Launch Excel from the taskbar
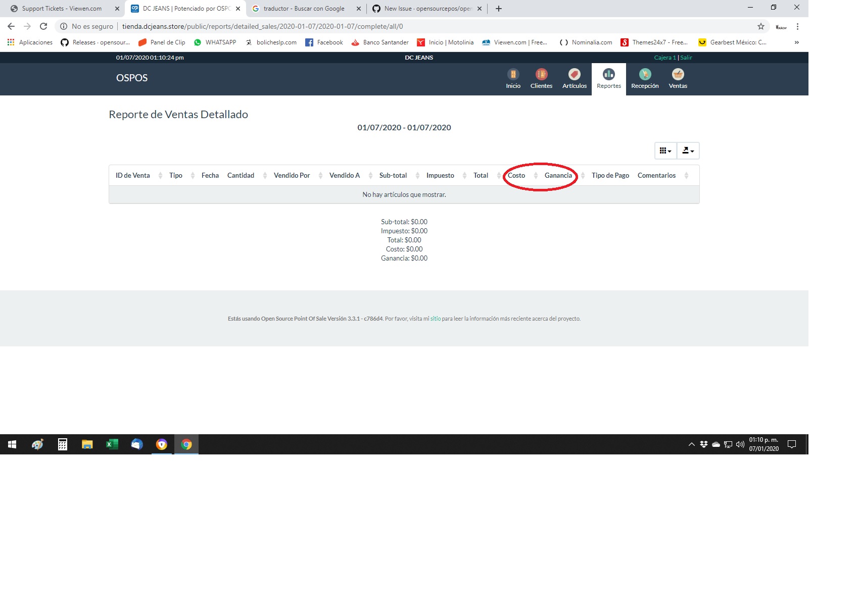This screenshot has height=616, width=858. pos(112,444)
